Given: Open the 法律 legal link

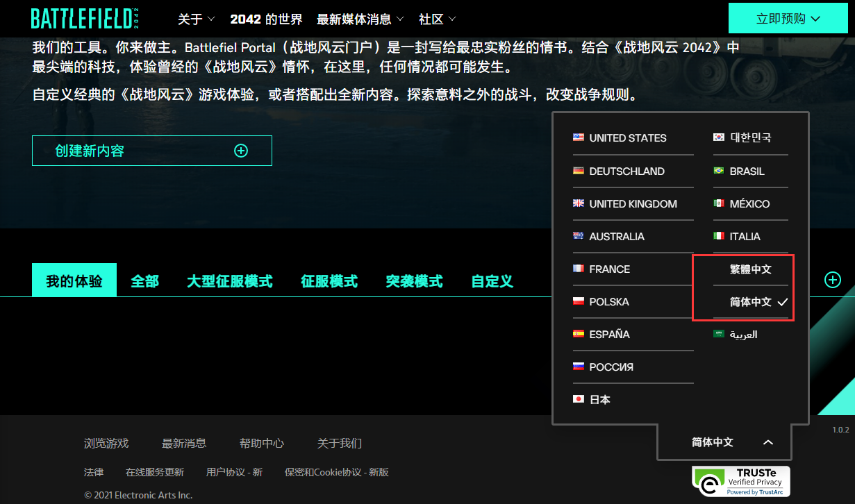Looking at the screenshot, I should [x=94, y=472].
